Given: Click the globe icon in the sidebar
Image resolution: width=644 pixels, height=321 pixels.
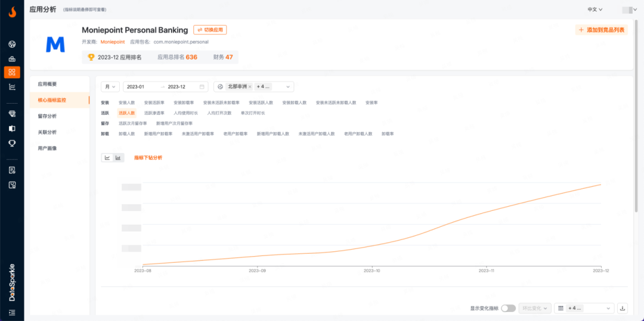Looking at the screenshot, I should click(x=12, y=44).
